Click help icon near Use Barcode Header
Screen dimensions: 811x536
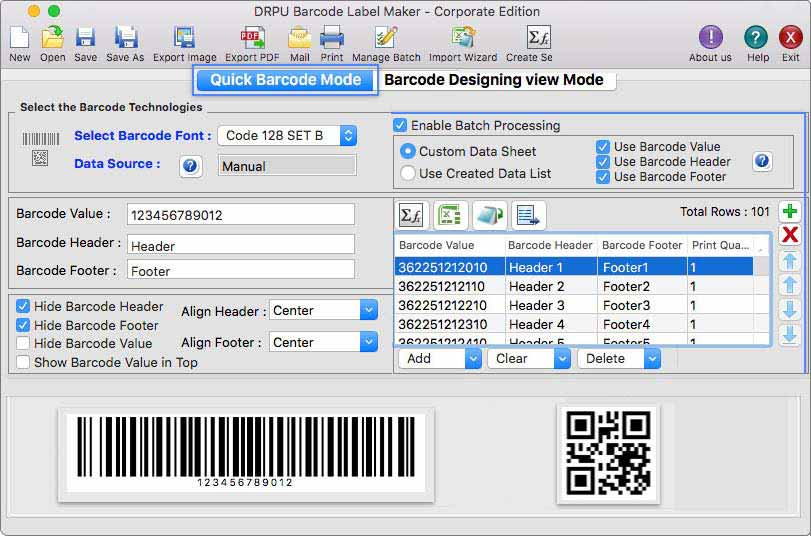(762, 161)
